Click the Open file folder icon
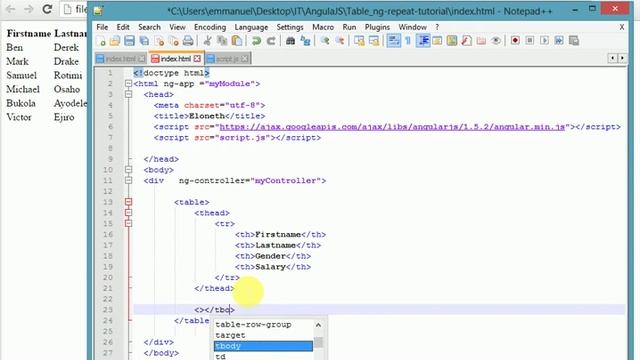 click(x=115, y=41)
